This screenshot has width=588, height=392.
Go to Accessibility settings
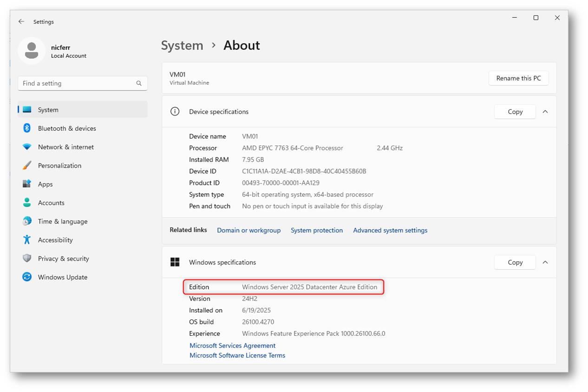tap(83, 240)
